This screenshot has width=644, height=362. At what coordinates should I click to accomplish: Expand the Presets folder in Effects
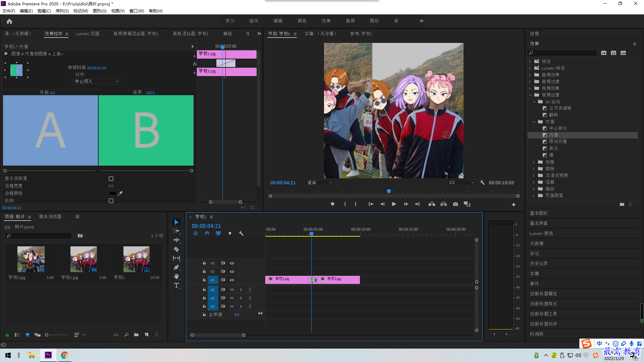tap(530, 62)
